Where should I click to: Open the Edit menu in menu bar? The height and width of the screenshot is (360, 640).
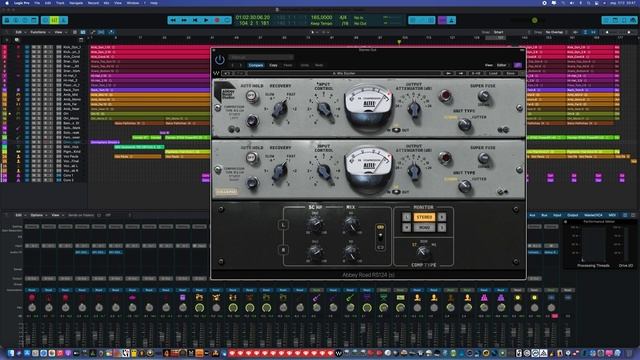point(48,3)
